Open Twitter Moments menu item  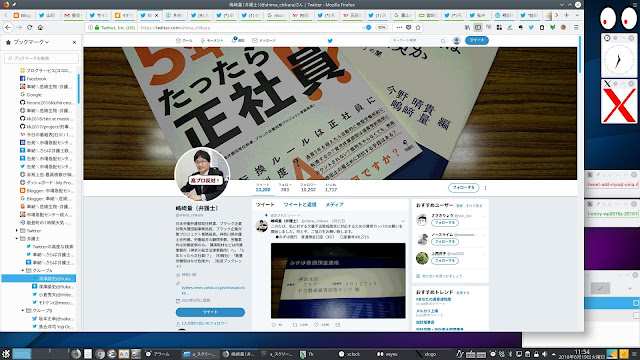[212, 40]
